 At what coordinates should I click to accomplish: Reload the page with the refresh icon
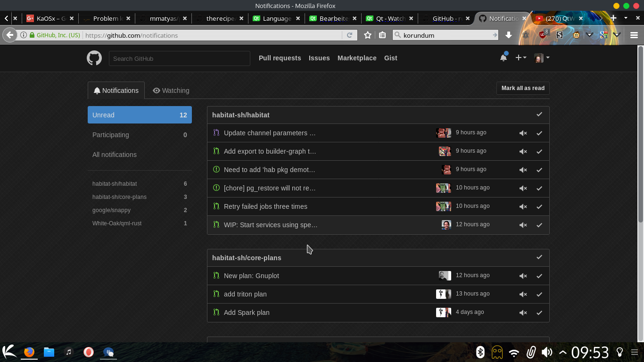[350, 35]
